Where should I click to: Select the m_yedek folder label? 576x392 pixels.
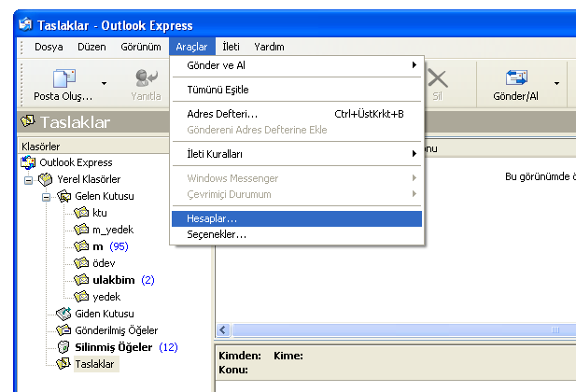(x=113, y=230)
